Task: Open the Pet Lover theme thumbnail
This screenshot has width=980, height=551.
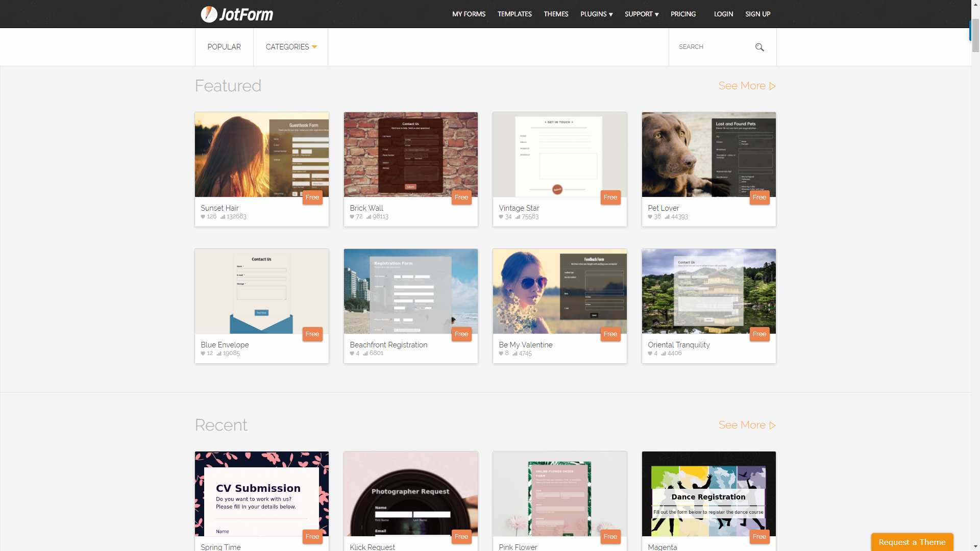Action: (x=709, y=155)
